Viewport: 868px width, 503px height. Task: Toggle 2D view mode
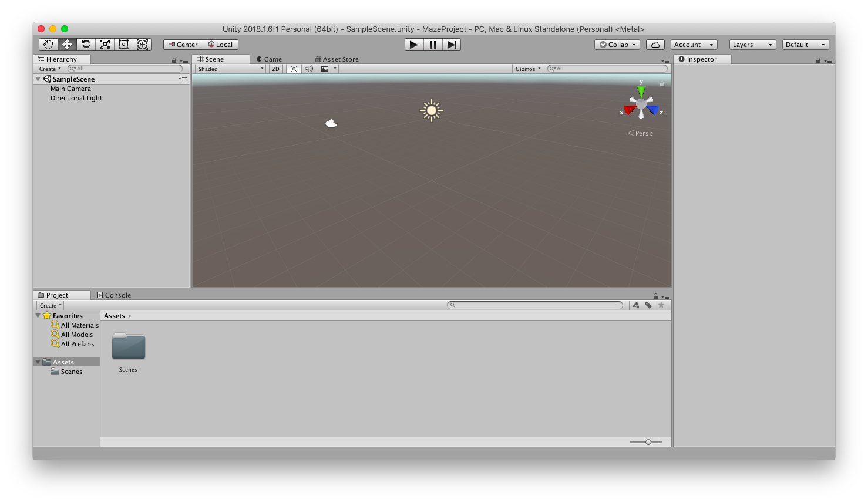[x=275, y=69]
